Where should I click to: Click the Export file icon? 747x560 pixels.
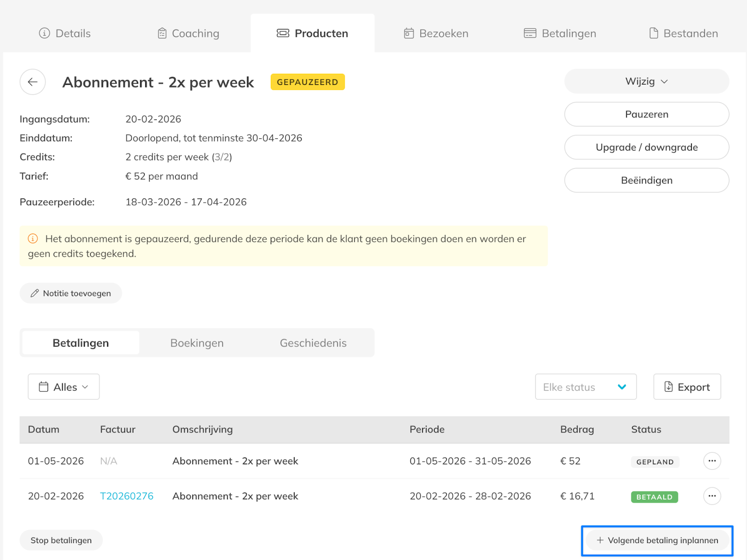click(668, 387)
